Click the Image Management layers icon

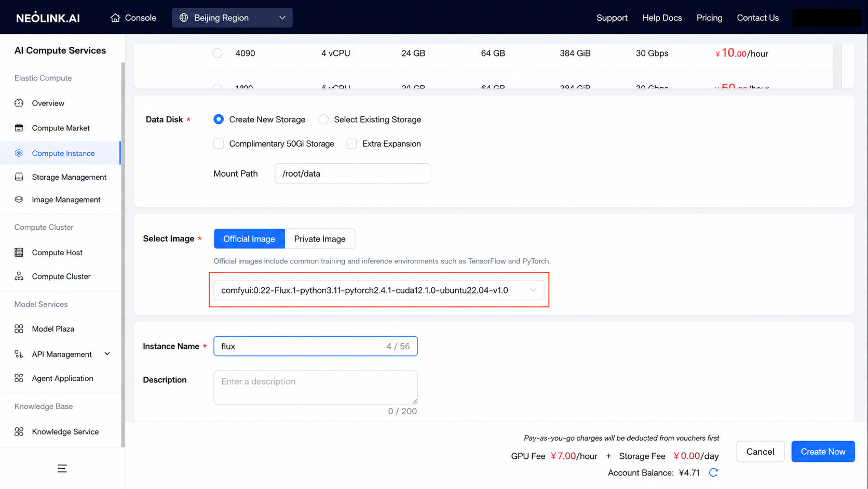[x=19, y=200]
